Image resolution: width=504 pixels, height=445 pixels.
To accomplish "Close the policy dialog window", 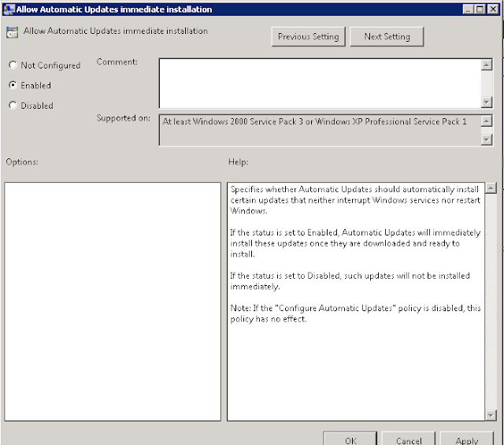I will click(x=493, y=9).
